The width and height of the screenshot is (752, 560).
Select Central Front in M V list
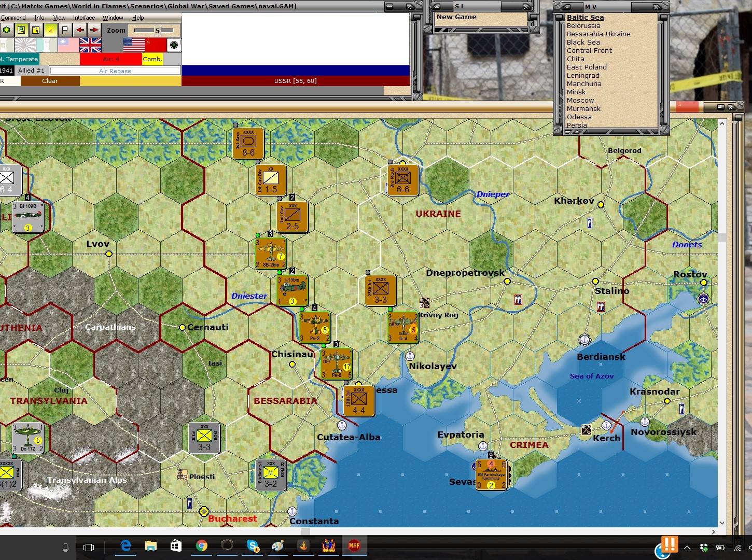tap(589, 50)
